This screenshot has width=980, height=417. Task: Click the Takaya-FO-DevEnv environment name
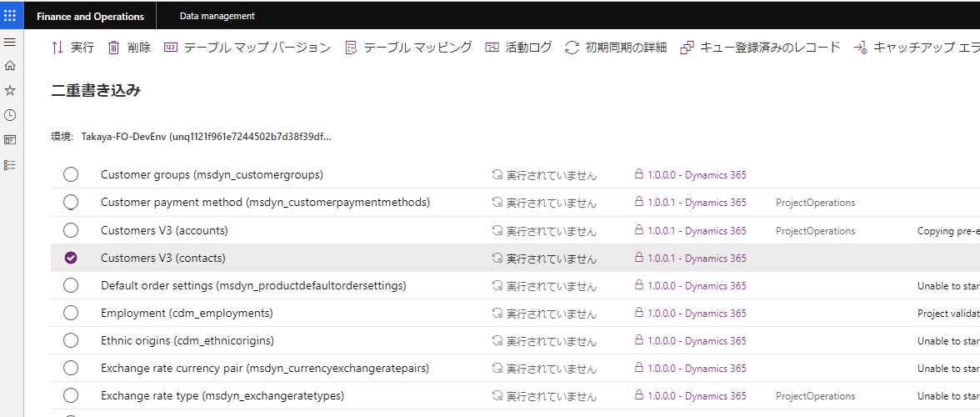(207, 136)
